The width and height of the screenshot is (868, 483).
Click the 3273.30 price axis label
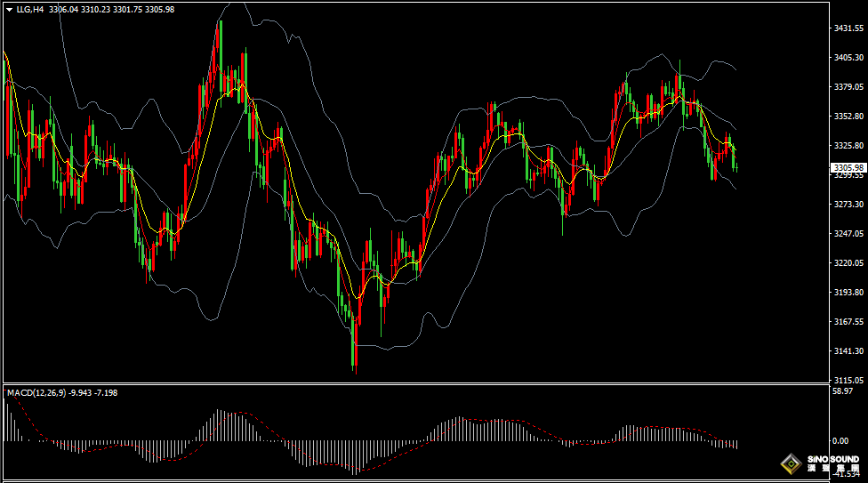point(848,205)
